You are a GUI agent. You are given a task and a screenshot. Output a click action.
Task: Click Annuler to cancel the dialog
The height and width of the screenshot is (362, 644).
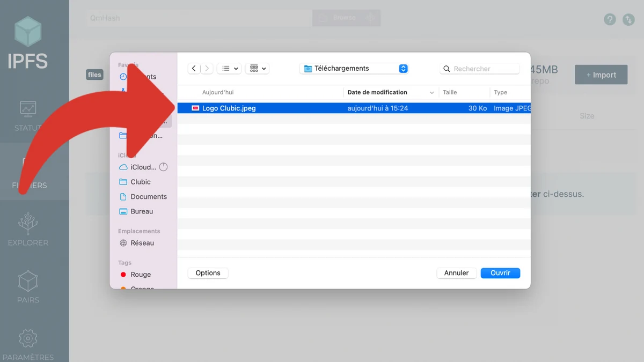click(457, 273)
